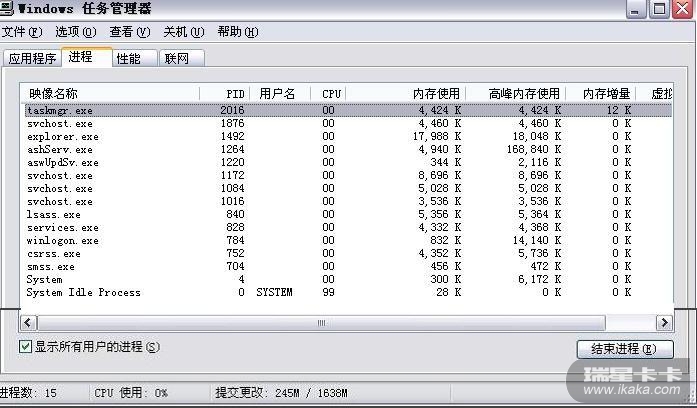Screen dimensions: 697x408
Task: Click the CPU 使用: 0% status entry
Action: (131, 393)
